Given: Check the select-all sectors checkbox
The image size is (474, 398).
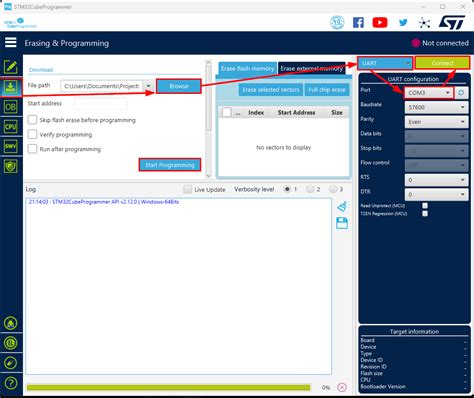Looking at the screenshot, I should pyautogui.click(x=227, y=112).
